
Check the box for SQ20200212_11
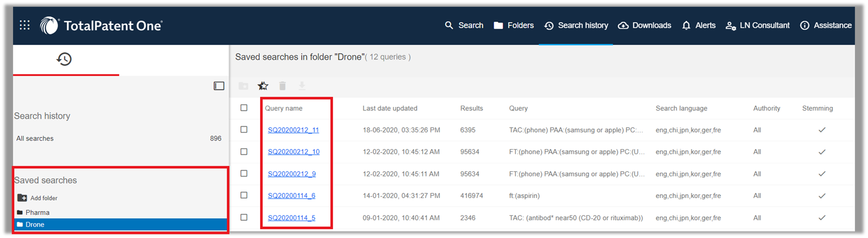point(244,129)
